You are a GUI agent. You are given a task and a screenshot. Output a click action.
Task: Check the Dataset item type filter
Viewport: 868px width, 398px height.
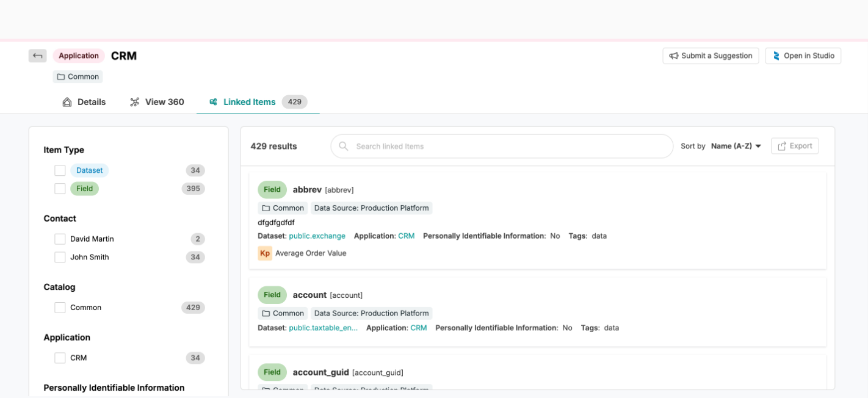click(60, 170)
